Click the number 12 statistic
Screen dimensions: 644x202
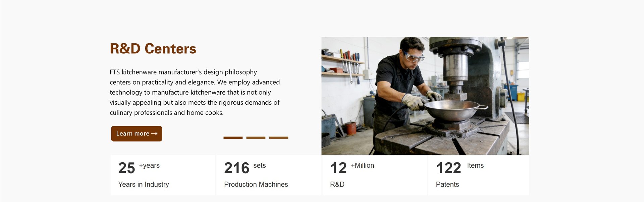click(x=338, y=168)
